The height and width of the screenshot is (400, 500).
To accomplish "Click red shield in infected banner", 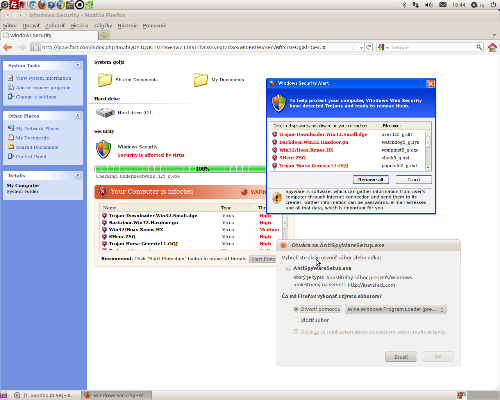I will [x=103, y=192].
